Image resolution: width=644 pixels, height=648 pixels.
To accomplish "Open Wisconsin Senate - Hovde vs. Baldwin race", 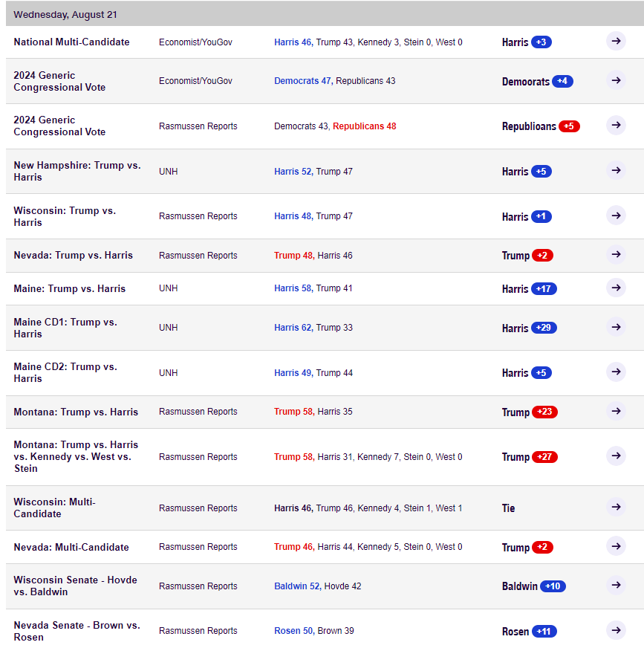I will pyautogui.click(x=75, y=586).
